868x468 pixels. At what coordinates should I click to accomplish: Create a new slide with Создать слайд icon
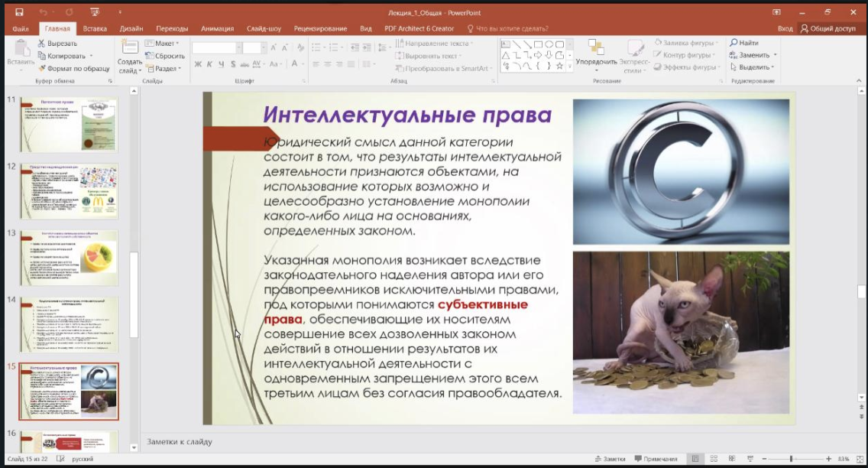[x=130, y=47]
